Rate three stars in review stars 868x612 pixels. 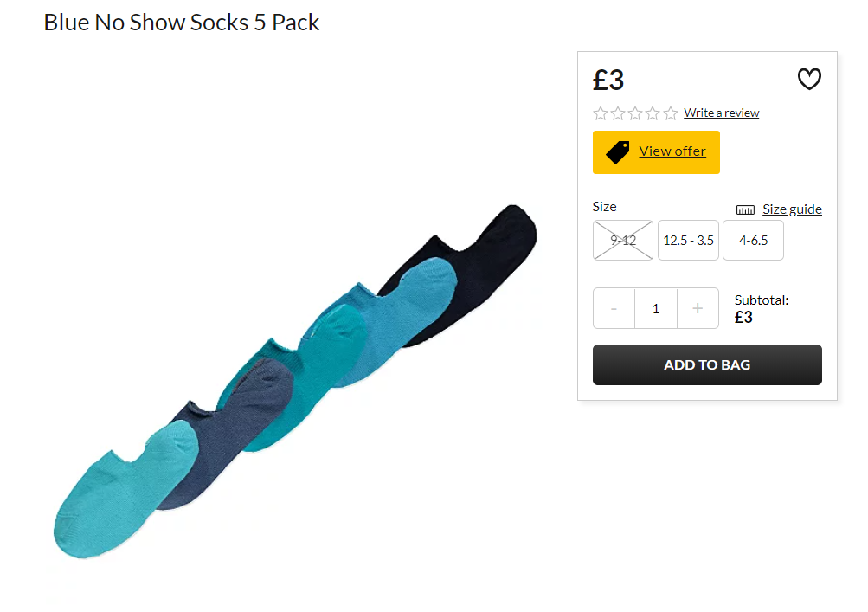635,113
